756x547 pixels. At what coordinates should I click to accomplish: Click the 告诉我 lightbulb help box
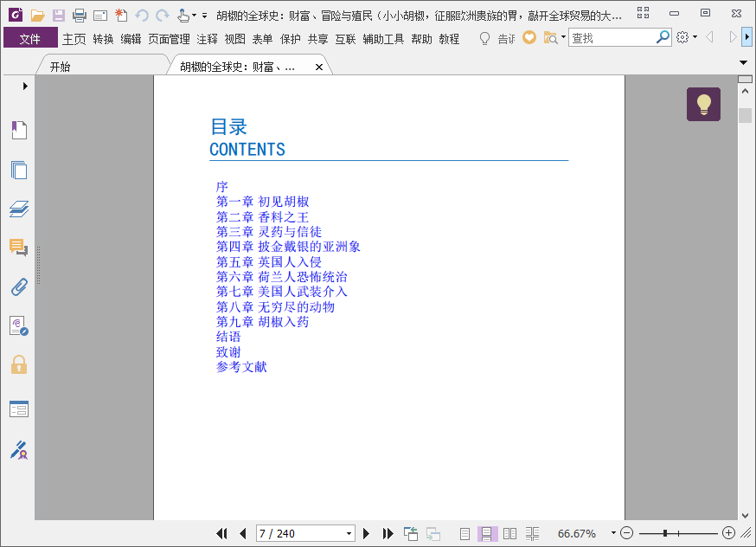pos(497,38)
